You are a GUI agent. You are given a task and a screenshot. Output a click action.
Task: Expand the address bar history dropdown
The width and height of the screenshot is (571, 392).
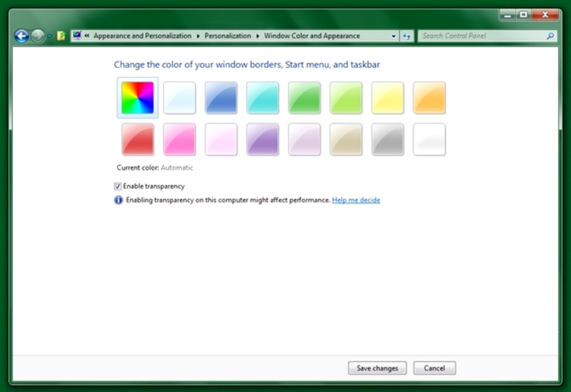click(x=394, y=36)
